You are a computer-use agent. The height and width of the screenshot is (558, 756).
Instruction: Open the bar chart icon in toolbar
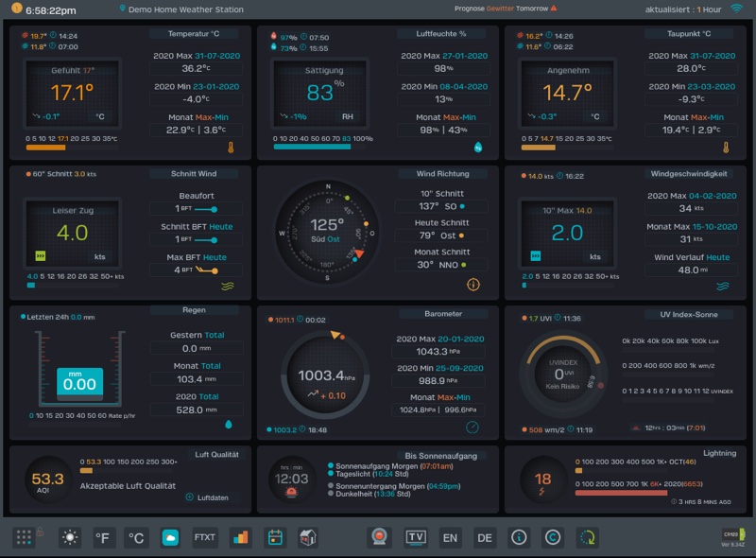pyautogui.click(x=240, y=537)
